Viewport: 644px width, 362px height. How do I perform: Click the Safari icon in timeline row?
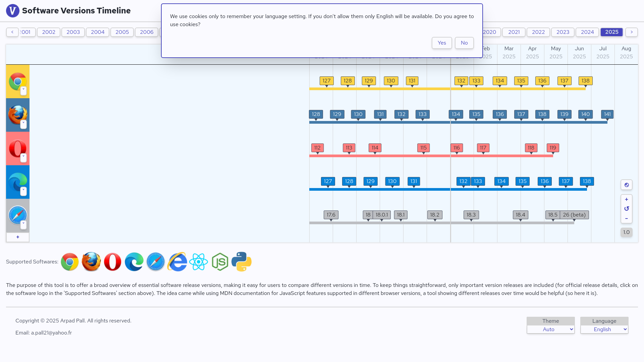click(x=18, y=215)
